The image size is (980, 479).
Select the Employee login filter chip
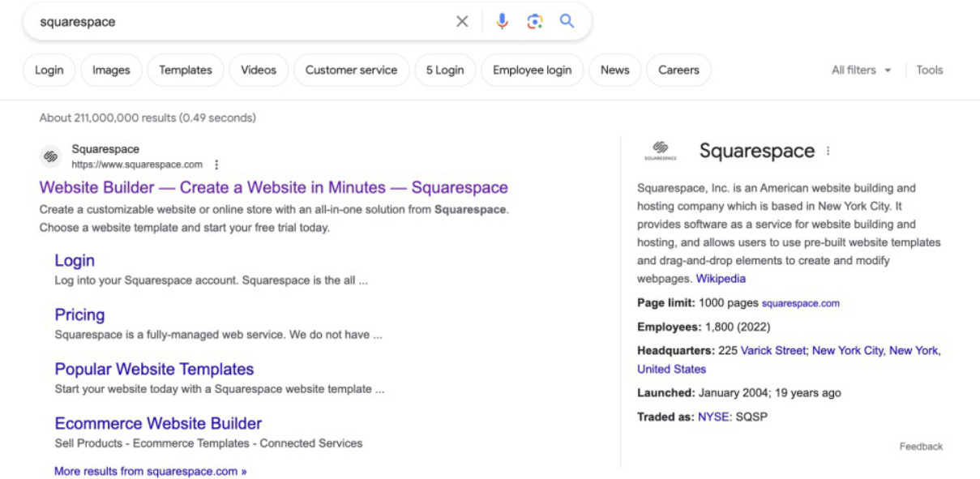pyautogui.click(x=532, y=70)
